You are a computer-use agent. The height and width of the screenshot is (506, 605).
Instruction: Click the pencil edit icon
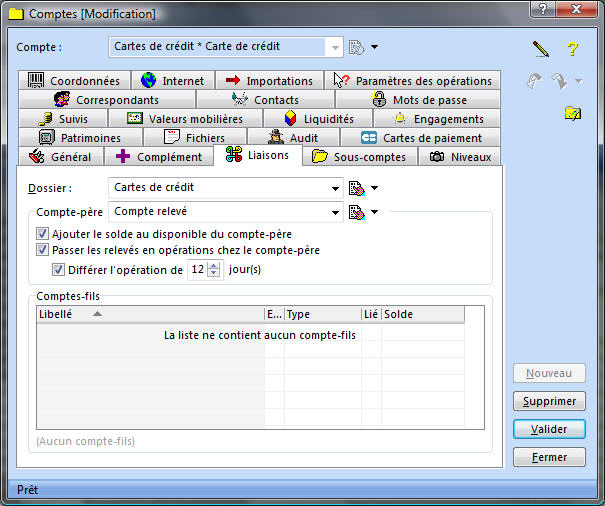(541, 48)
